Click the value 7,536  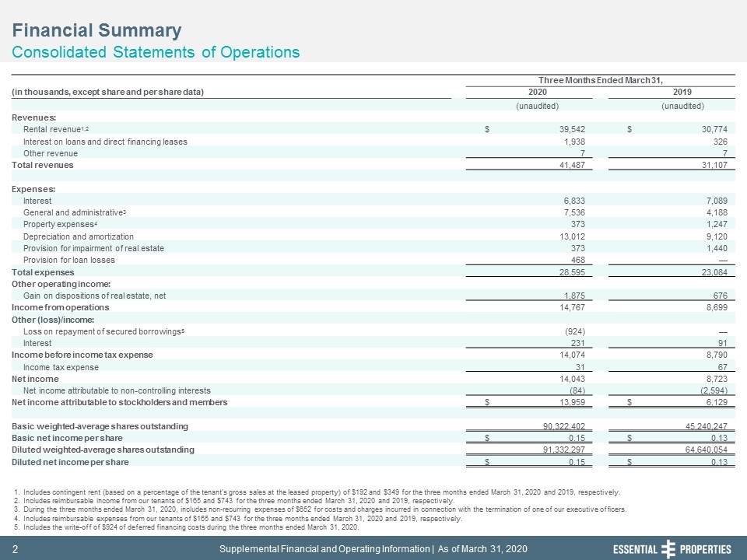tap(574, 212)
